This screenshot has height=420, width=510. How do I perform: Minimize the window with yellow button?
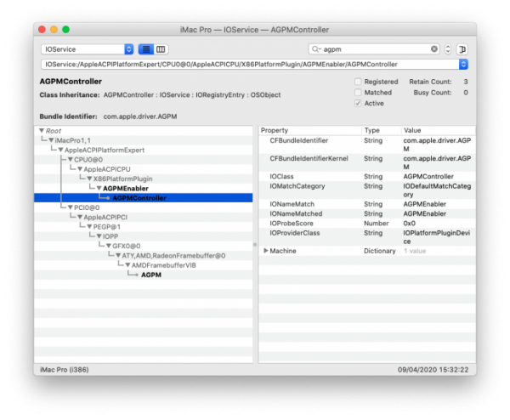coord(54,30)
